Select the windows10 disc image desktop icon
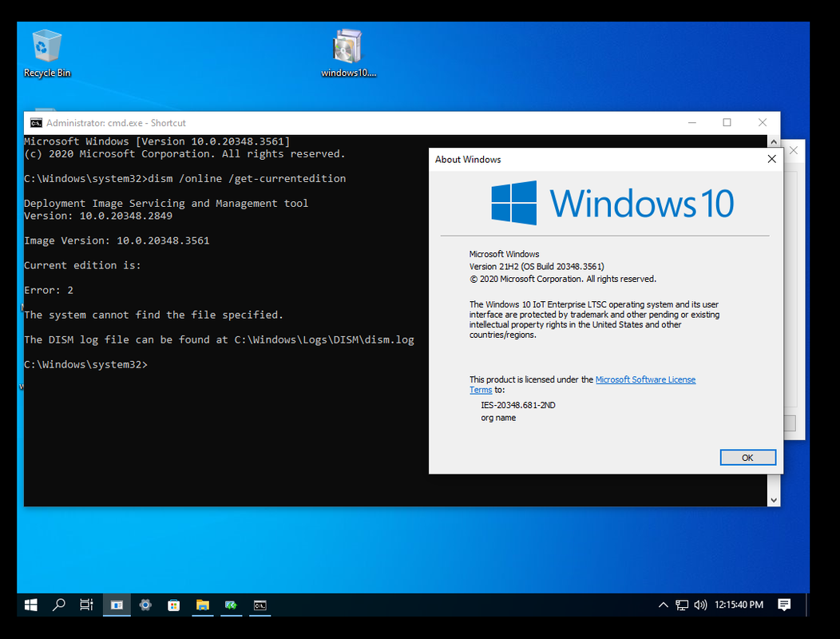Viewport: 840px width, 639px height. pos(348,54)
